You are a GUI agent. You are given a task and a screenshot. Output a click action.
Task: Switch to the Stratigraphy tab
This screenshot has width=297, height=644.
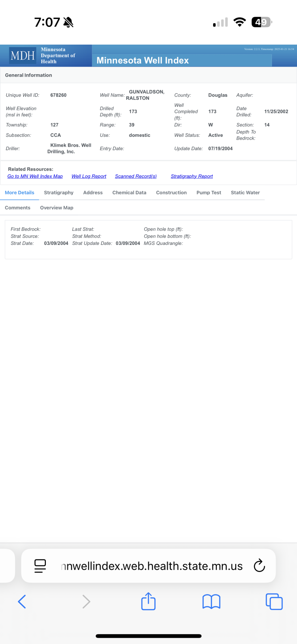pos(59,193)
